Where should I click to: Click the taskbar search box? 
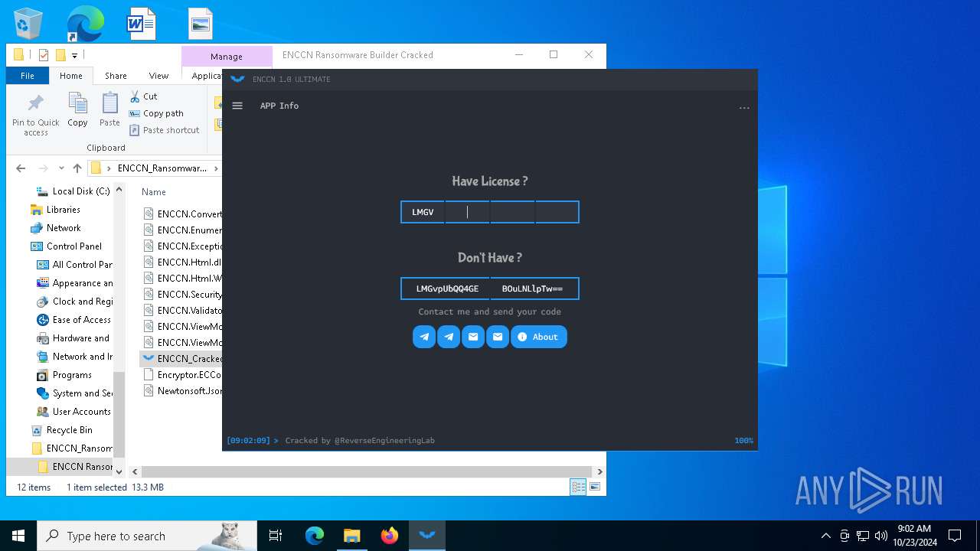pos(146,536)
